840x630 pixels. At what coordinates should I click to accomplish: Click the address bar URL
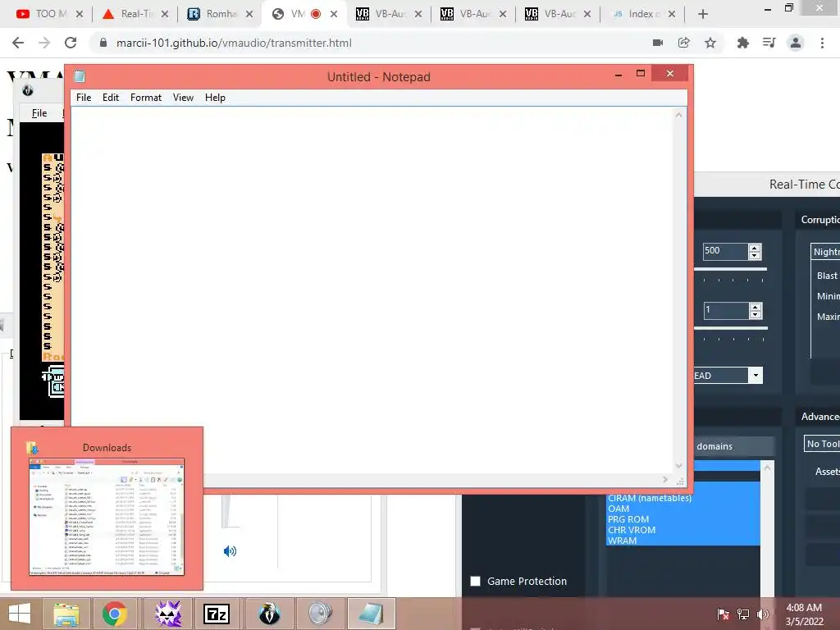234,43
